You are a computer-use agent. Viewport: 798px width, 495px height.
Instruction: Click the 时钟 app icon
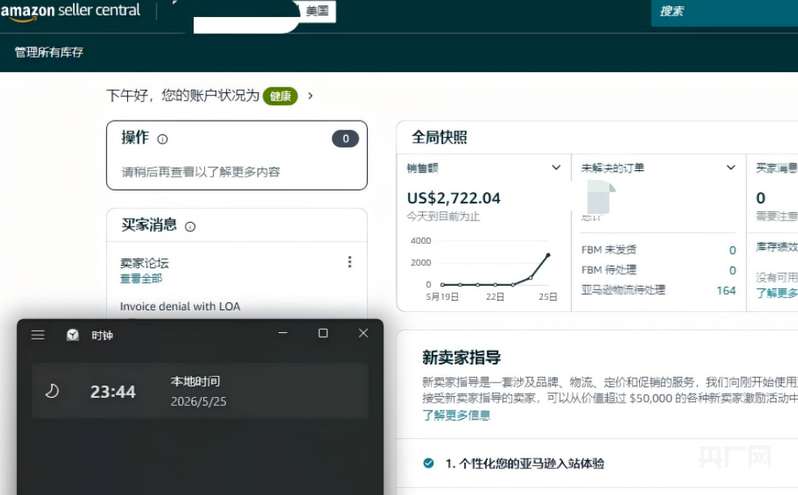73,334
